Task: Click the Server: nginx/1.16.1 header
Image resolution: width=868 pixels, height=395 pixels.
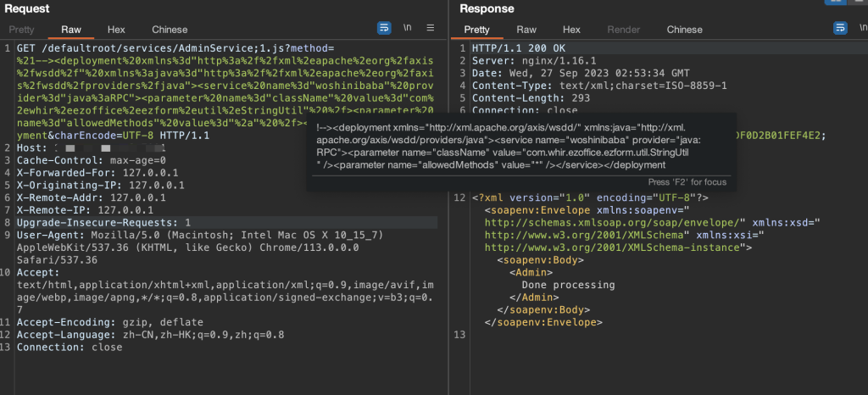Action: [x=534, y=61]
